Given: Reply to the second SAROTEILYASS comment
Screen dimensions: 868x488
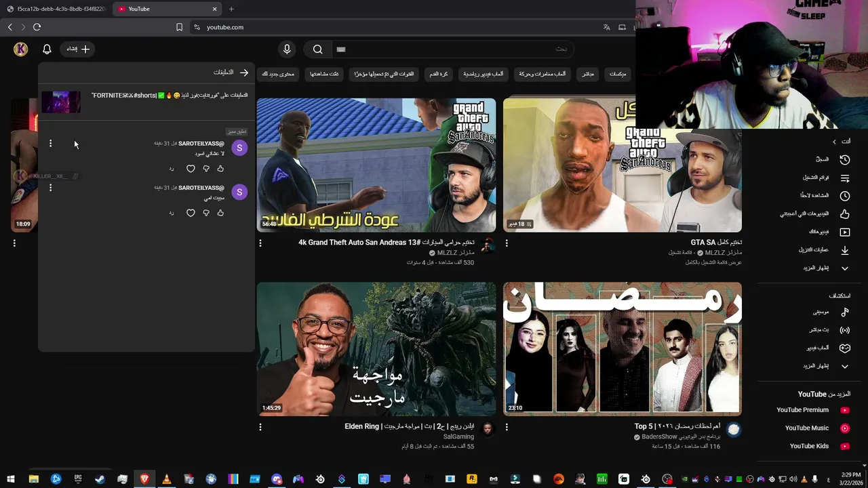Looking at the screenshot, I should [x=172, y=213].
